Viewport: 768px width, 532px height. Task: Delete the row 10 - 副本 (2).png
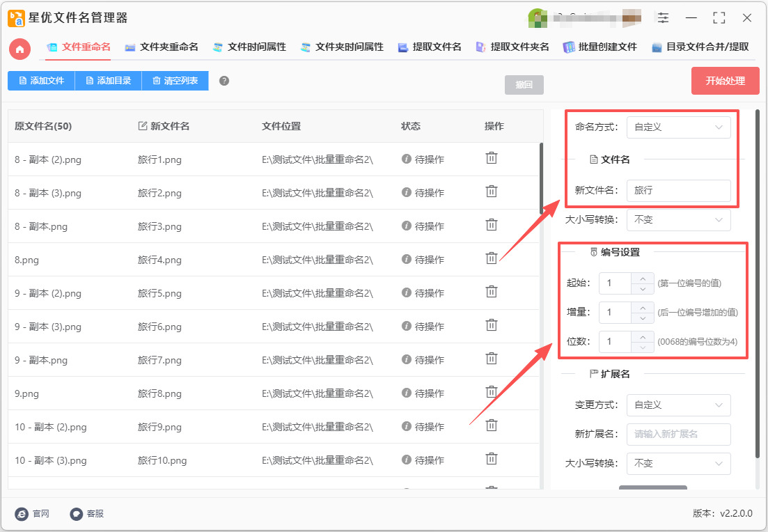click(492, 425)
